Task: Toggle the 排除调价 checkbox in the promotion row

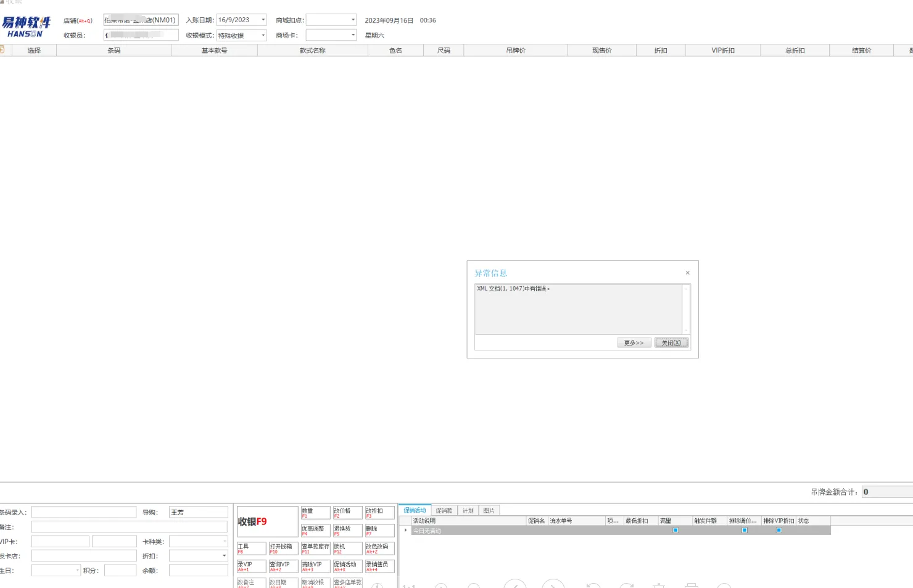Action: [744, 530]
